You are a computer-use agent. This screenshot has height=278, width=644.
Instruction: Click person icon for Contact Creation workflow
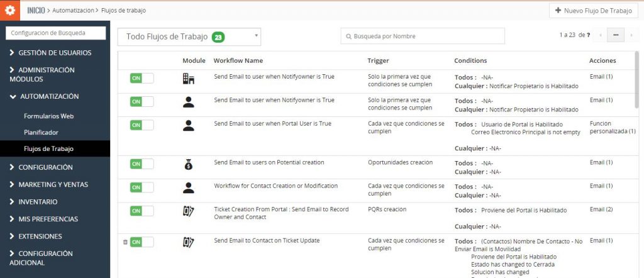click(x=188, y=187)
